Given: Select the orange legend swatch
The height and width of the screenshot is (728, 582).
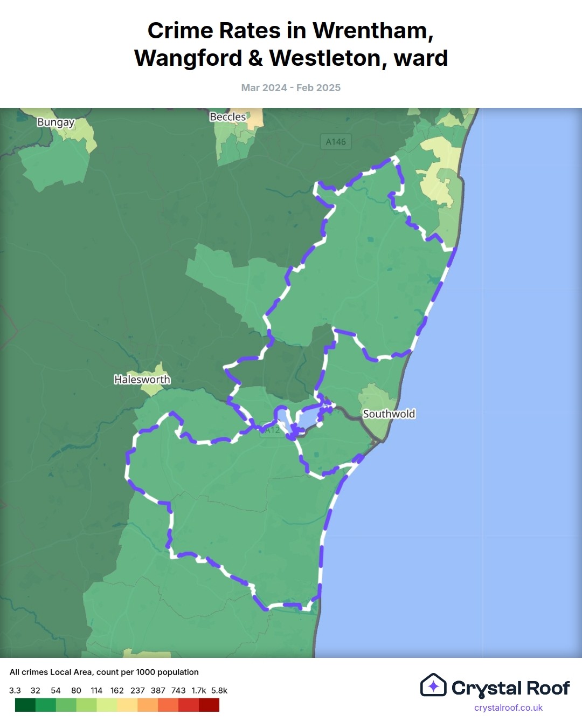Looking at the screenshot, I should (x=148, y=705).
